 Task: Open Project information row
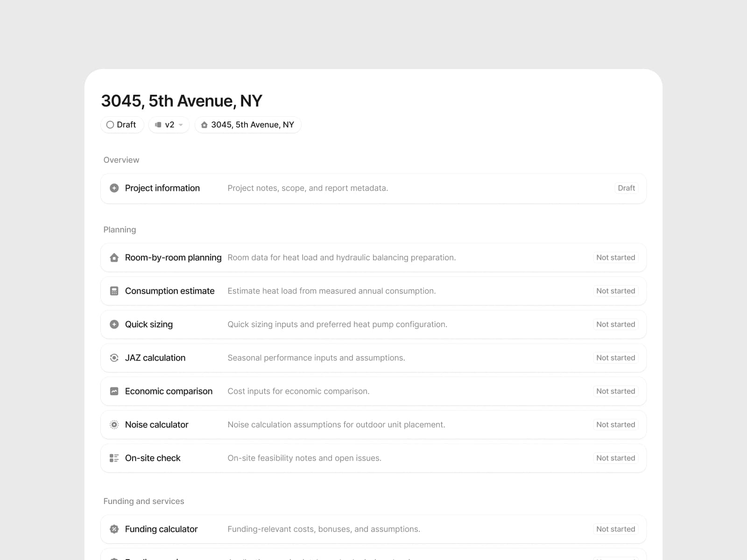click(373, 189)
